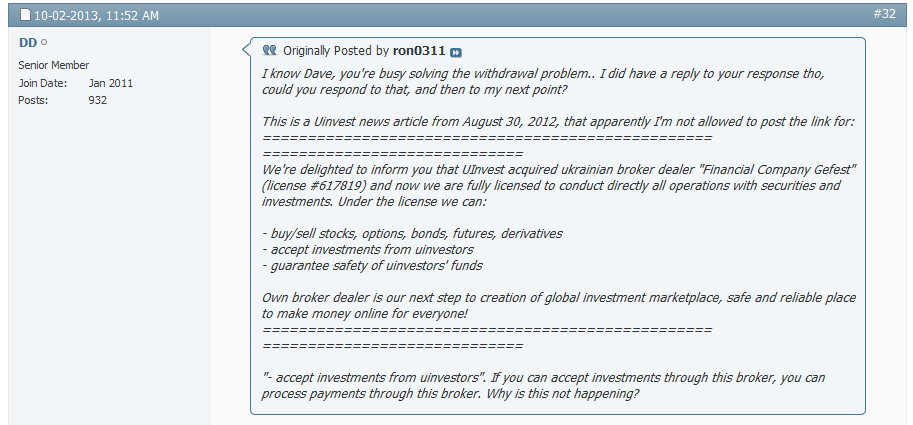The height and width of the screenshot is (425, 913).
Task: Click the view-post arrow icon beside ron0311
Action: click(x=456, y=51)
